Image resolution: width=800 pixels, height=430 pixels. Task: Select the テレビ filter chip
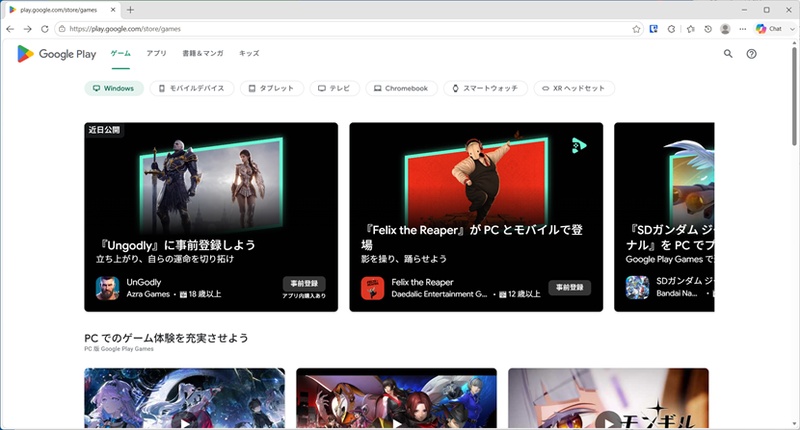click(335, 88)
